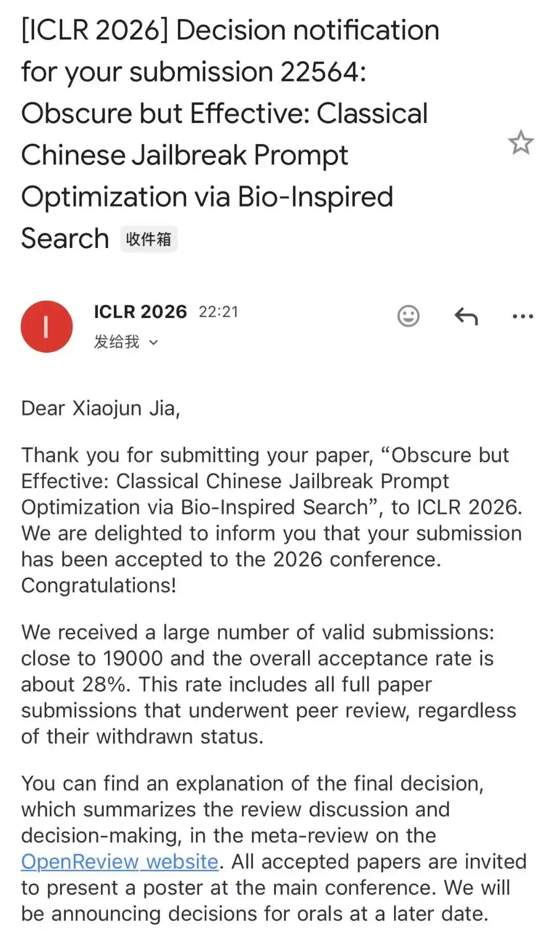
Task: Tap the red sender avatar circle
Action: pyautogui.click(x=47, y=326)
